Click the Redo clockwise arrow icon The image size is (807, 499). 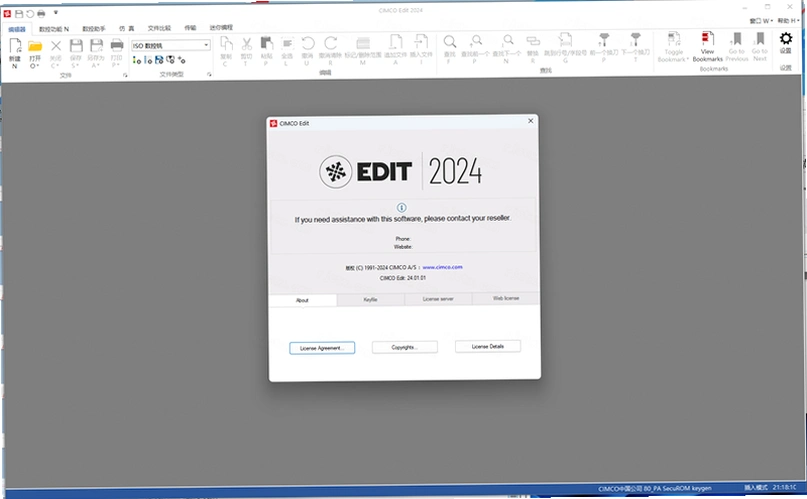pos(330,44)
